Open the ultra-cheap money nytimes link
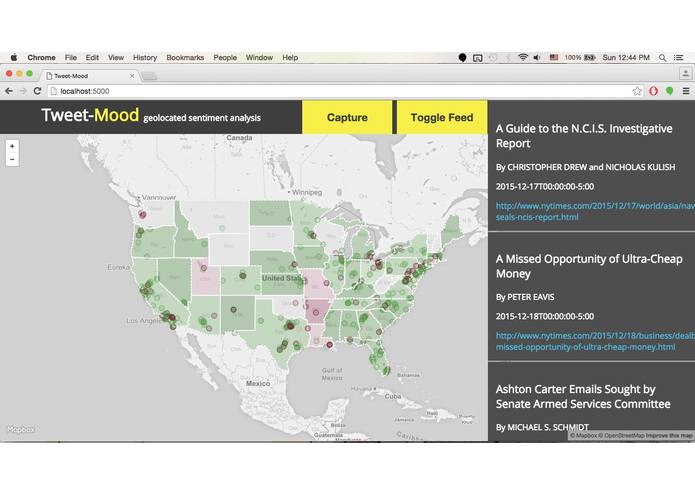 point(595,341)
